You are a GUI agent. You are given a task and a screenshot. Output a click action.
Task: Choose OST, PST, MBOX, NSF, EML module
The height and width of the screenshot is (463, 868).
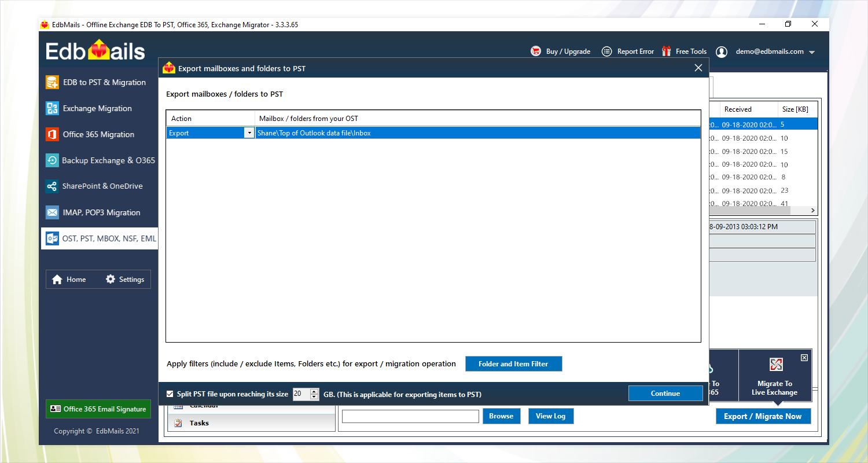coord(99,238)
